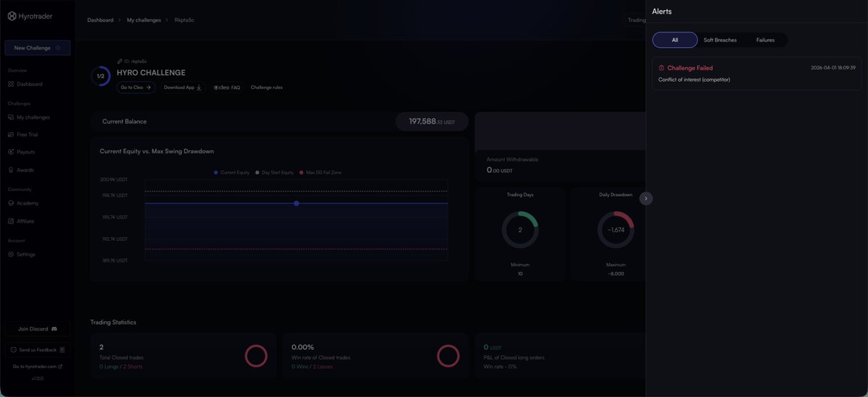Viewport: 868px width, 397px height.
Task: Open the cleo FAQ link
Action: (x=227, y=87)
